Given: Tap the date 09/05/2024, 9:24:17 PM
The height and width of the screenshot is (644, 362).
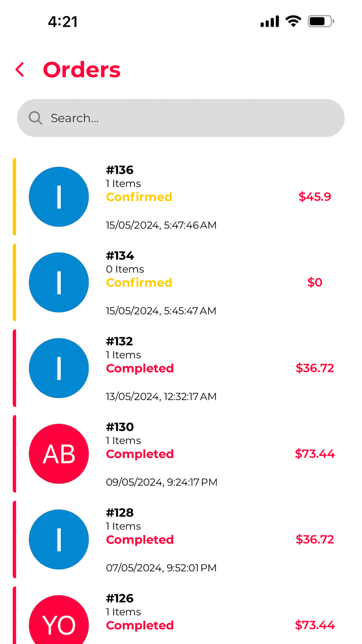Looking at the screenshot, I should pyautogui.click(x=161, y=482).
